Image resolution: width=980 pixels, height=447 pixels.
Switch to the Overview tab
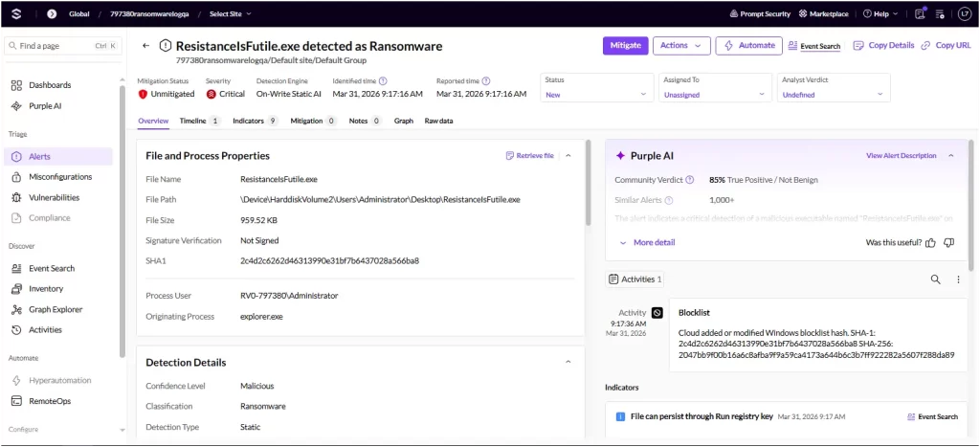pos(153,121)
